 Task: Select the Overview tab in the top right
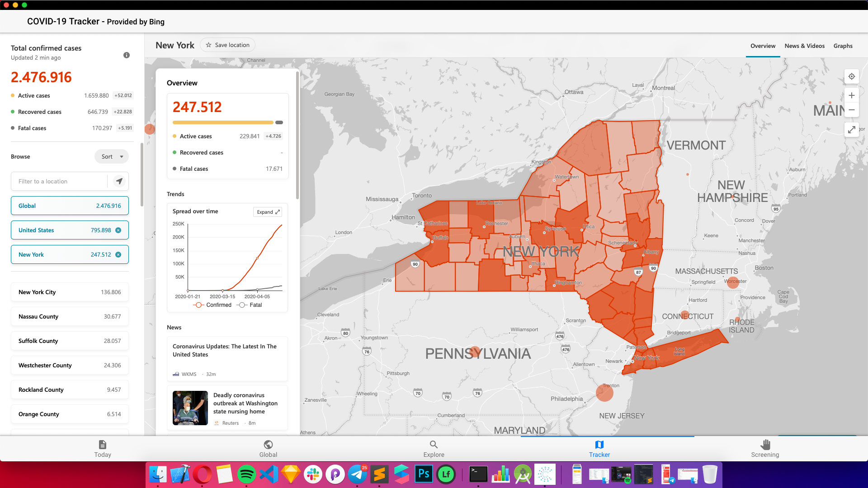click(763, 46)
